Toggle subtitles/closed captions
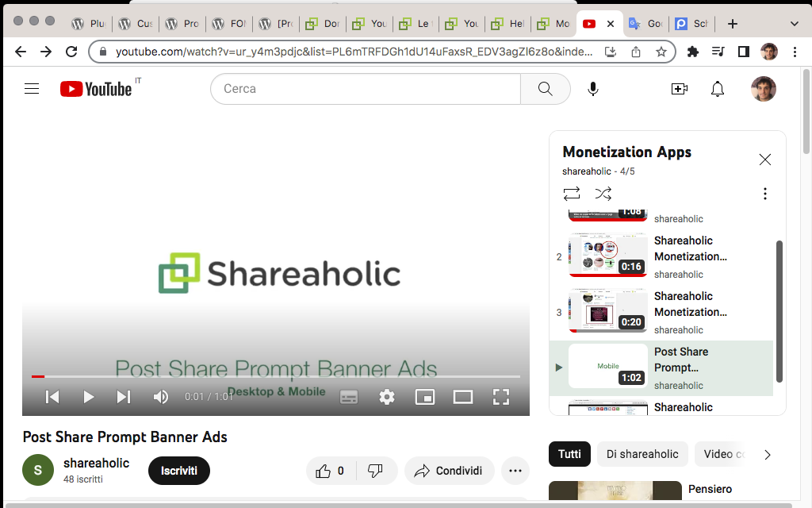Image resolution: width=812 pixels, height=508 pixels. click(349, 398)
